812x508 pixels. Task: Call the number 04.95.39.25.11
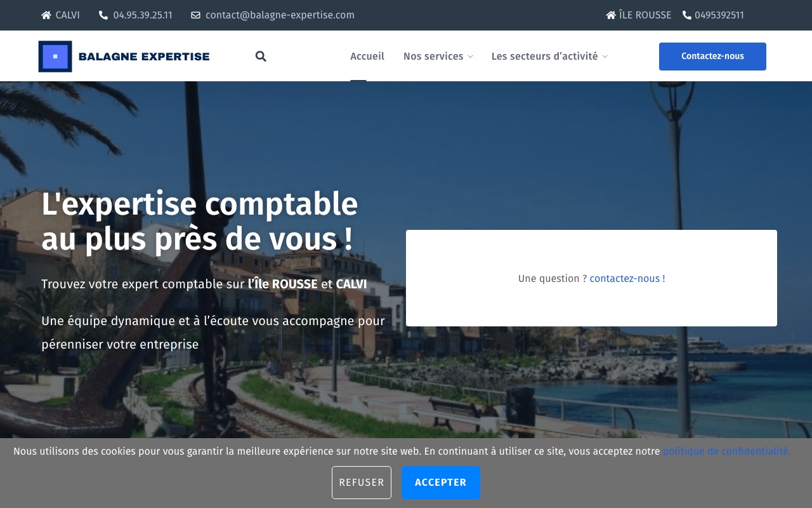click(143, 15)
